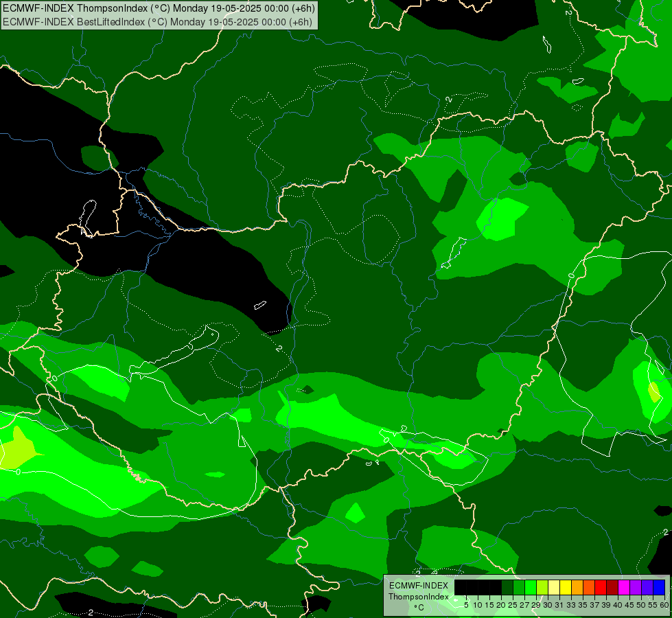Click legend tick value 37
Image resolution: width=672 pixels, height=618 pixels.
click(x=594, y=605)
